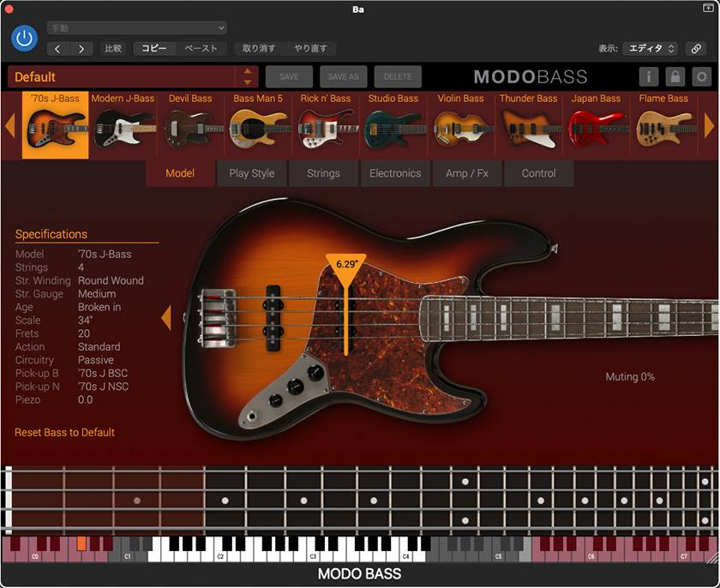This screenshot has height=588, width=720.
Task: Go to previous preset arrow
Action: point(58,49)
